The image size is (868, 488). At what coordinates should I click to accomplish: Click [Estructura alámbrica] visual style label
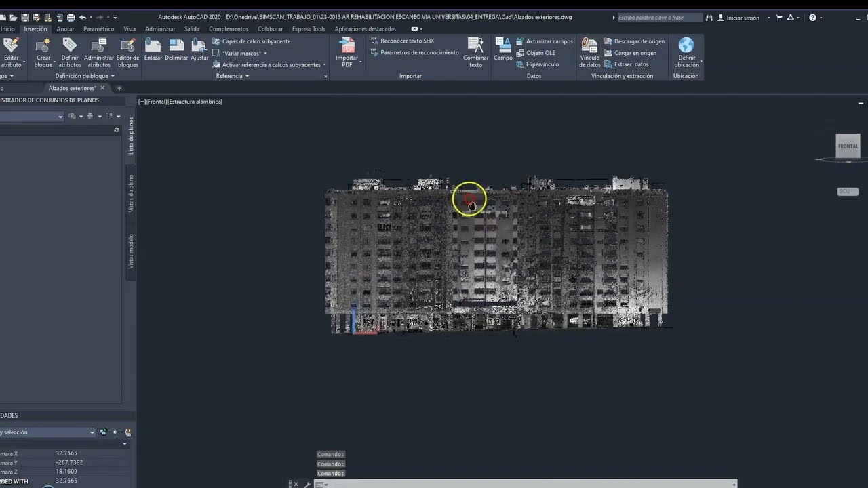195,102
